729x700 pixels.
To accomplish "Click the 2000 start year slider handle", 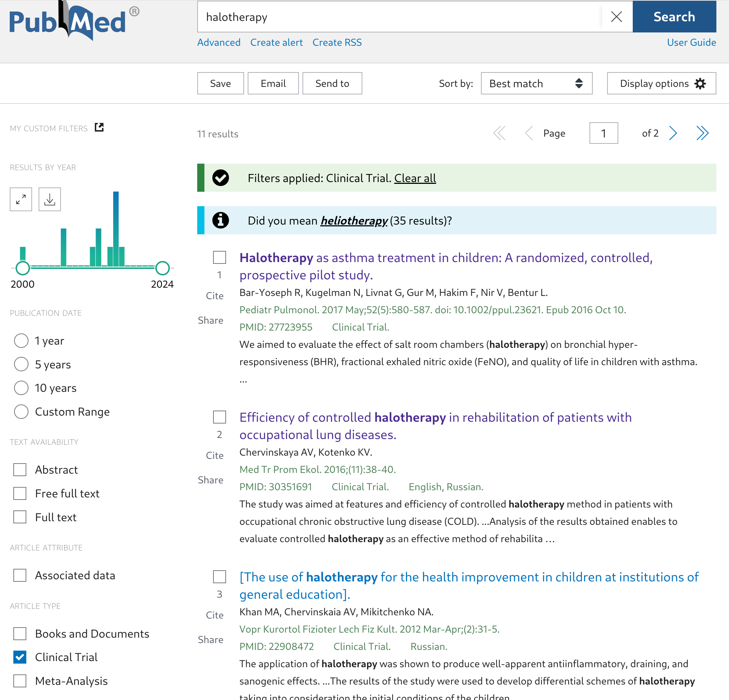I will click(x=23, y=268).
